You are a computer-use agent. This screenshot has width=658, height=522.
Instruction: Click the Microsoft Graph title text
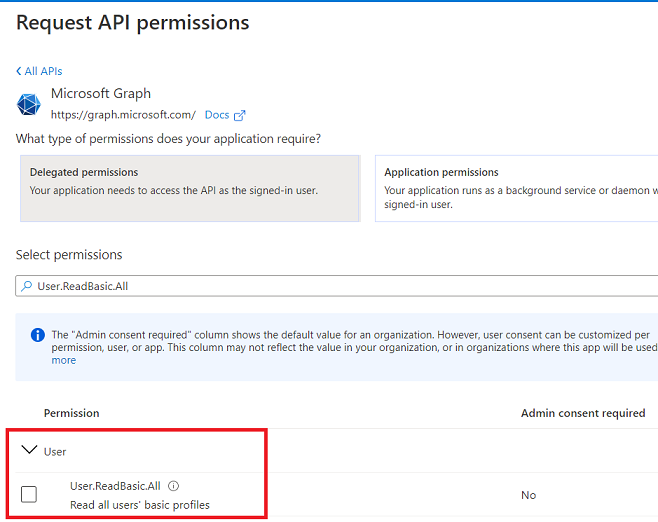point(101,94)
